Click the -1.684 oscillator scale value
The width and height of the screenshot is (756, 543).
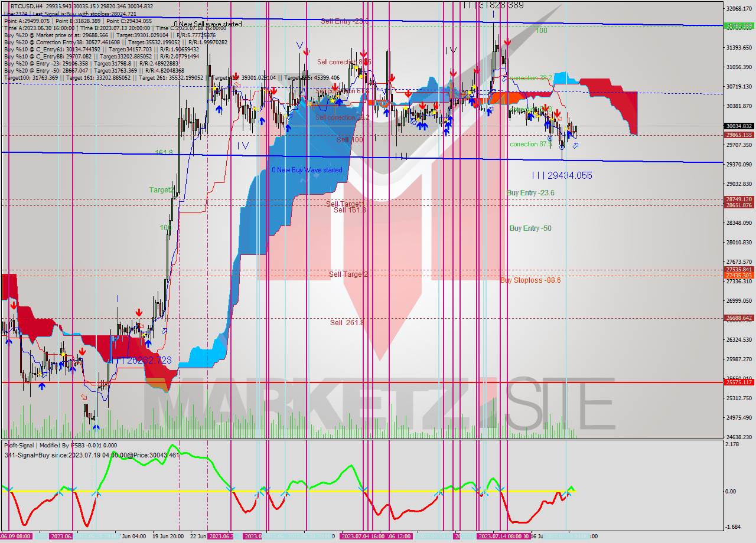point(734,527)
